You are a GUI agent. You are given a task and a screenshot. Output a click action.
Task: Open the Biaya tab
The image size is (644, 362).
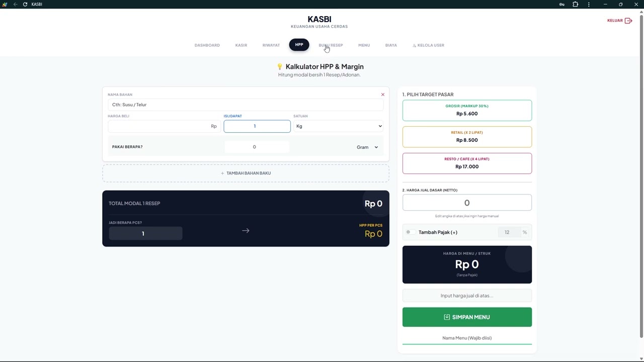click(391, 45)
